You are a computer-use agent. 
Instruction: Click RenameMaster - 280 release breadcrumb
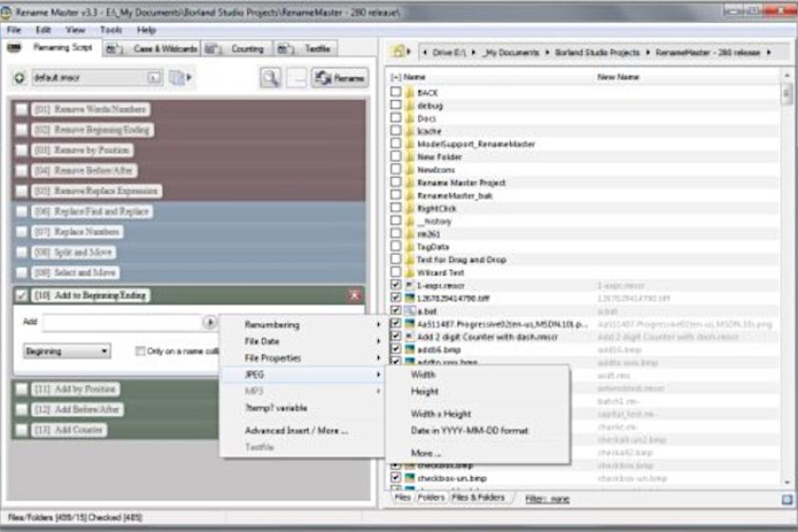coord(708,52)
